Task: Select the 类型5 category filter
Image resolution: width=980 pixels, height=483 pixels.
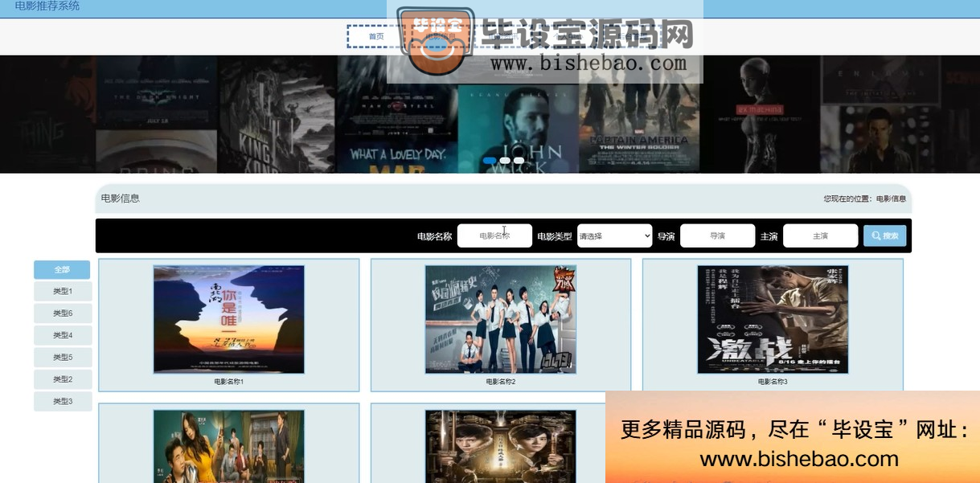Action: pos(62,358)
